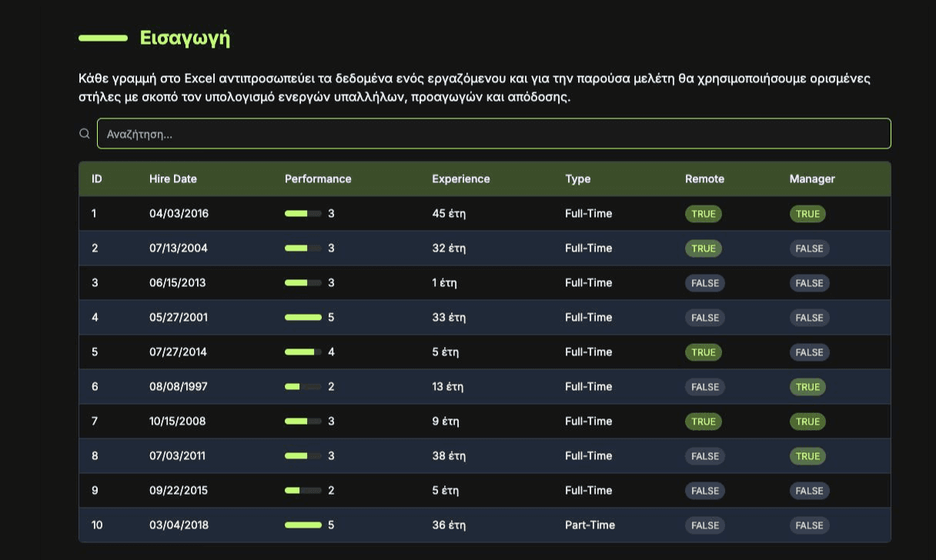This screenshot has width=936, height=560.
Task: Click the Type column header
Action: click(x=577, y=178)
